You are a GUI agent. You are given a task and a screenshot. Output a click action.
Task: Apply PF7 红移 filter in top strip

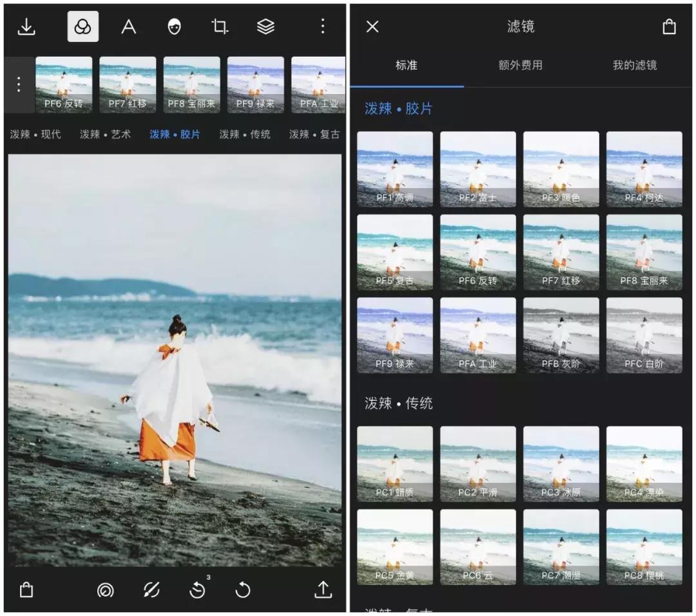pos(128,84)
